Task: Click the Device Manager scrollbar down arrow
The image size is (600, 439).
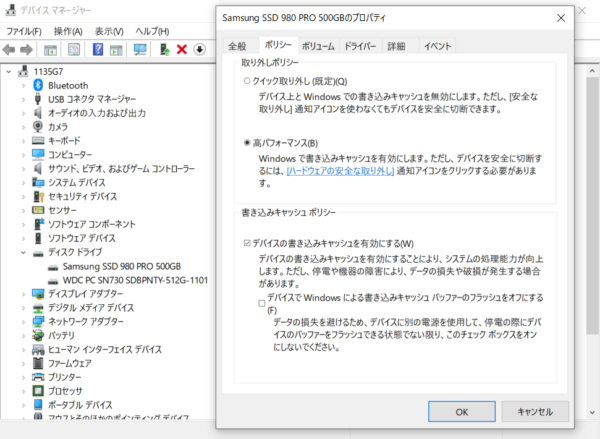Action: point(592,412)
